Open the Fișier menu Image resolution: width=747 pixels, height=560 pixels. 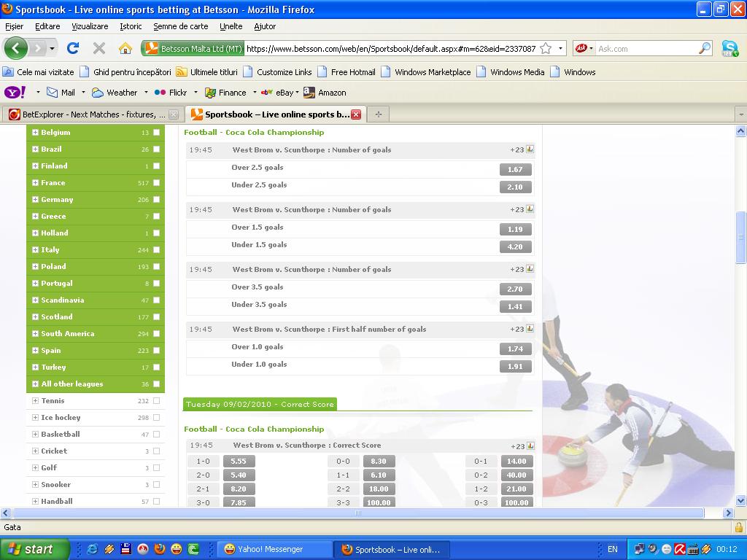point(15,26)
